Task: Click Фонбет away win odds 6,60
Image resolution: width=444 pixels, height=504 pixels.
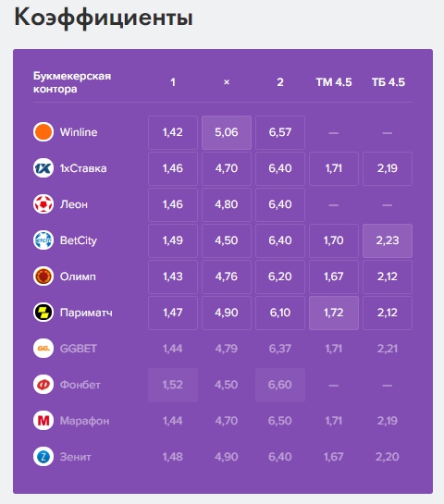Action: [x=280, y=385]
